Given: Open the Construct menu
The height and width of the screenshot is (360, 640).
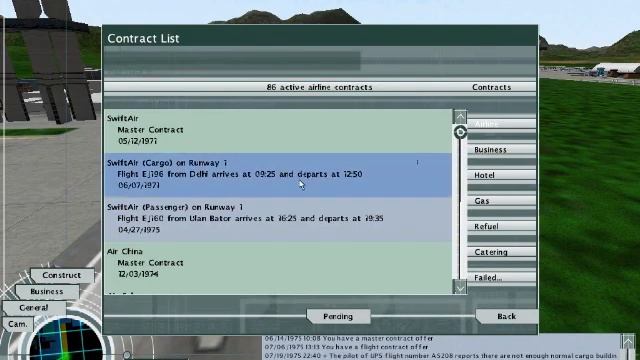Looking at the screenshot, I should coord(62,275).
